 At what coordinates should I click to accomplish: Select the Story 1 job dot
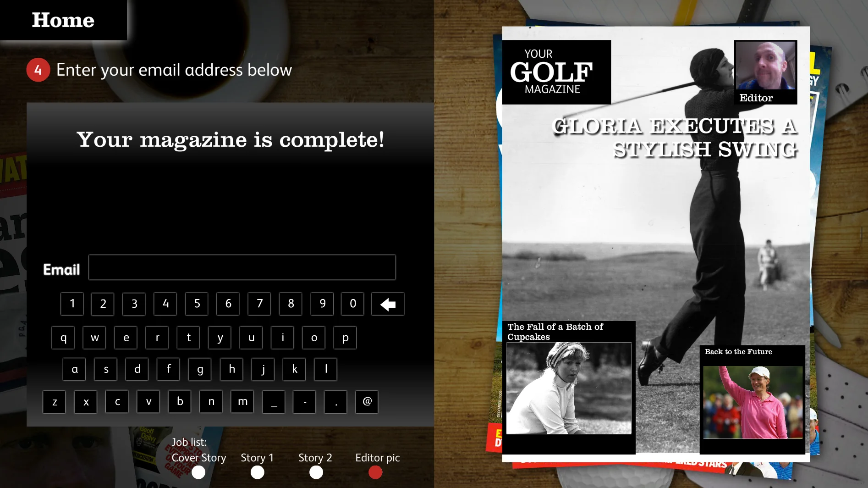[258, 472]
